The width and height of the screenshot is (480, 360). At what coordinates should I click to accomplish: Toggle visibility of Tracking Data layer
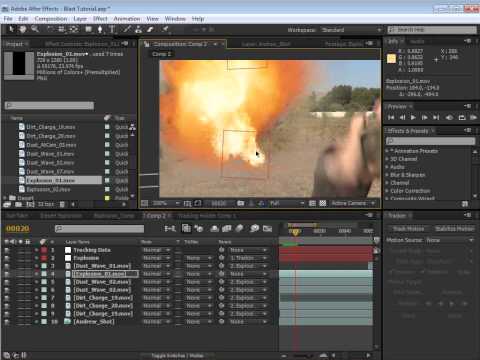[x=7, y=250]
